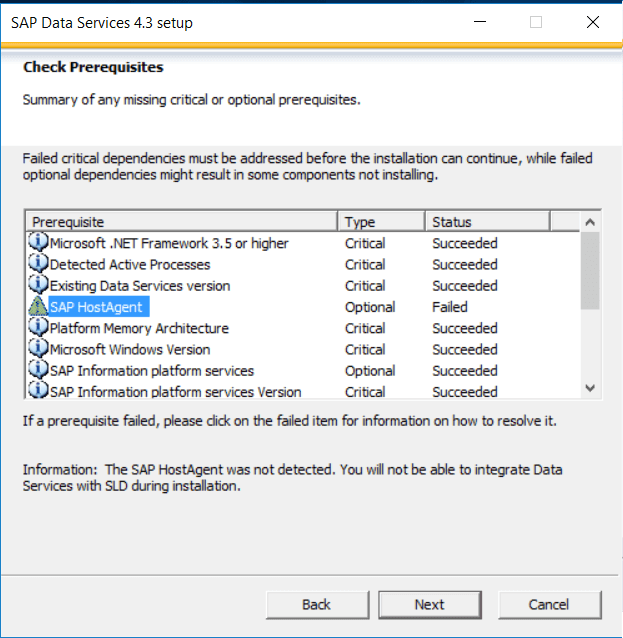Image resolution: width=623 pixels, height=638 pixels.
Task: Cancel the Data Services setup
Action: [549, 605]
